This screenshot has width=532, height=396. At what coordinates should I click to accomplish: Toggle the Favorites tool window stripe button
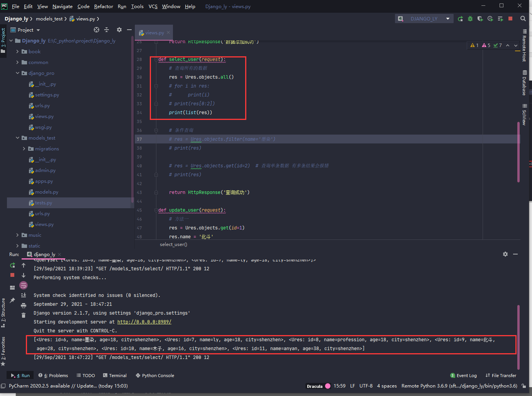coord(3,351)
